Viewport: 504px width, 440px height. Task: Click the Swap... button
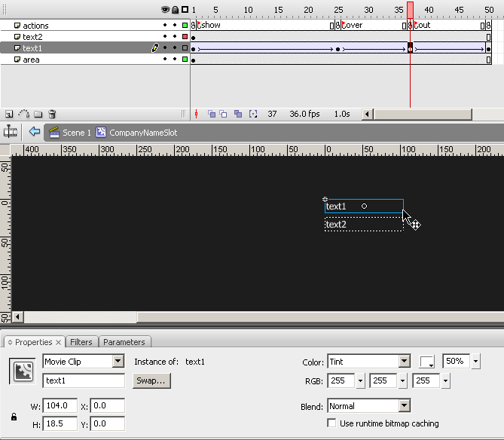(151, 380)
